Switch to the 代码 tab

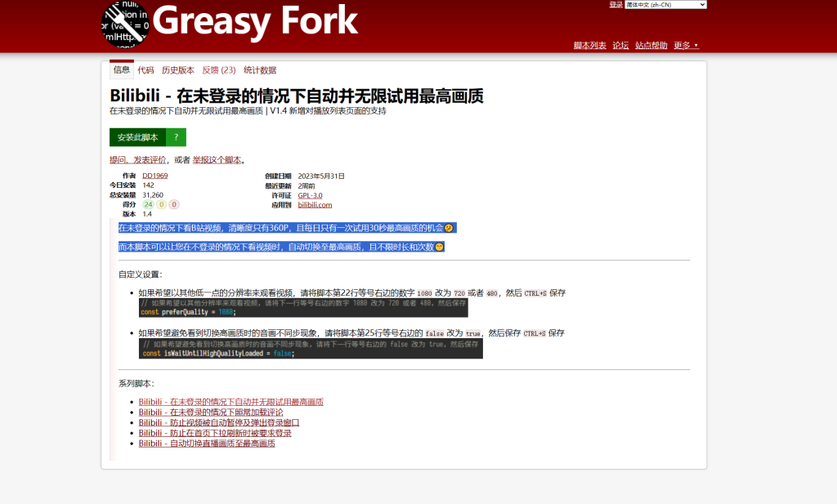tap(145, 70)
